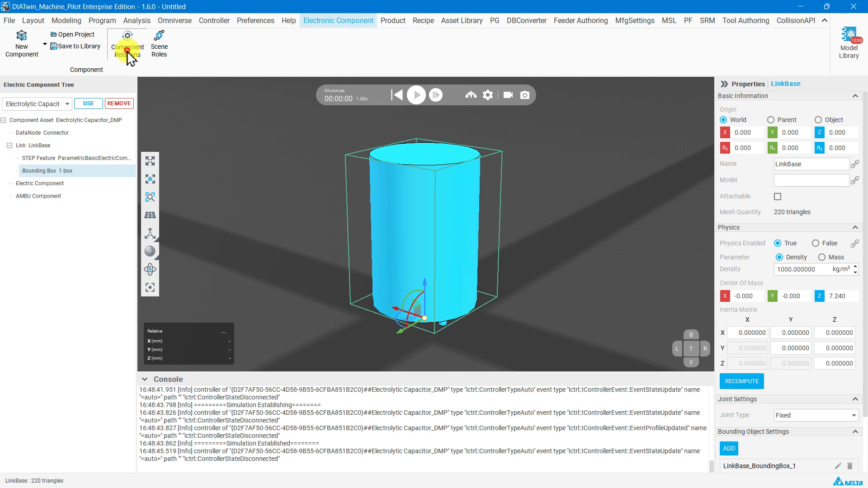This screenshot has width=868, height=488.
Task: Toggle the floor grid display
Action: tap(150, 215)
